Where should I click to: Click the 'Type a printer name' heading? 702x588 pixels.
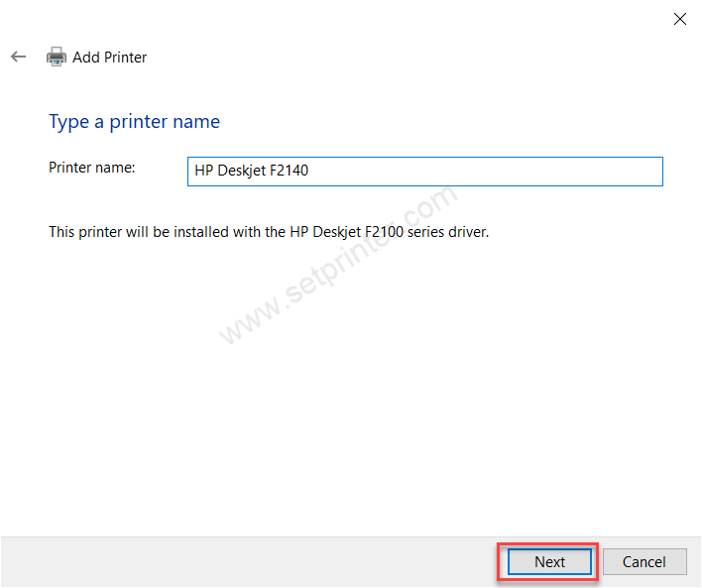tap(134, 122)
